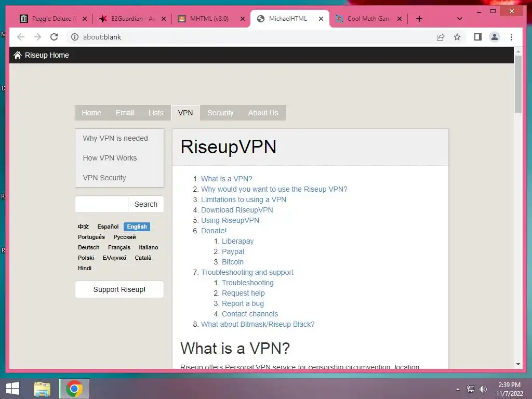Select the English language badge
This screenshot has width=532, height=399.
tap(137, 227)
